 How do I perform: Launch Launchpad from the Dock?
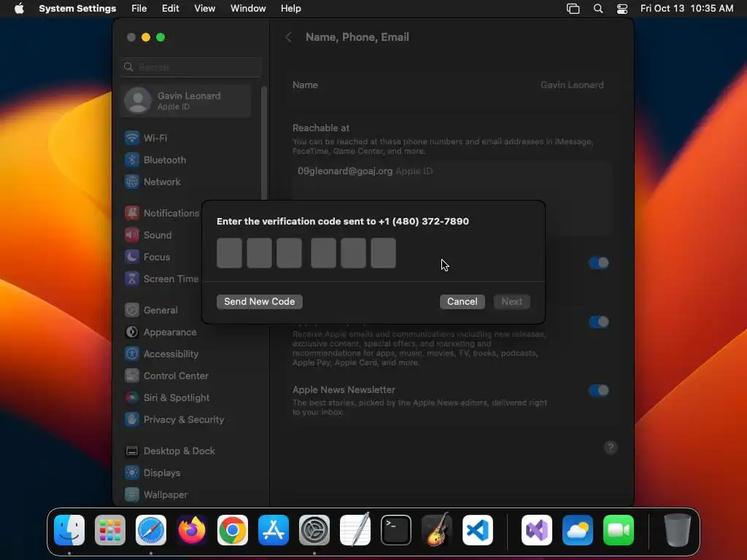110,530
